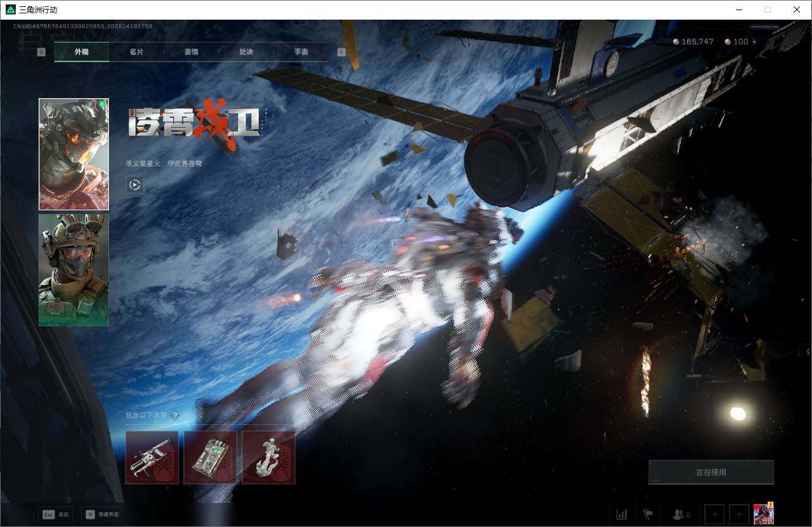Open the flag icon in bottom bar
The image size is (812, 527).
[x=648, y=514]
